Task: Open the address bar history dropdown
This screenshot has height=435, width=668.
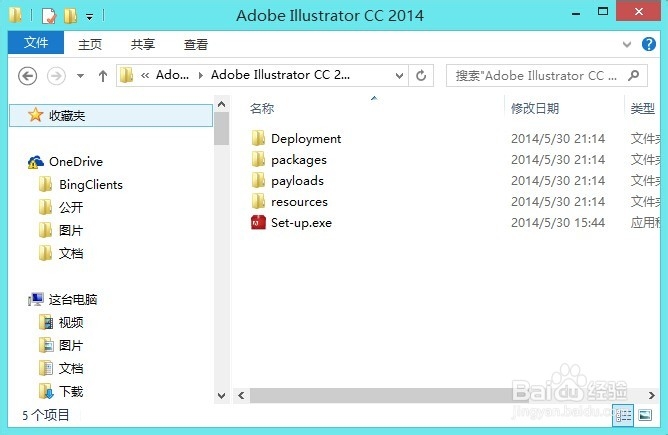Action: pos(401,75)
